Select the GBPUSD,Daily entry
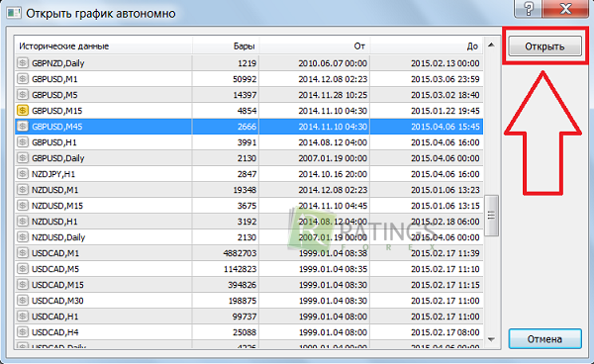 tap(248, 158)
